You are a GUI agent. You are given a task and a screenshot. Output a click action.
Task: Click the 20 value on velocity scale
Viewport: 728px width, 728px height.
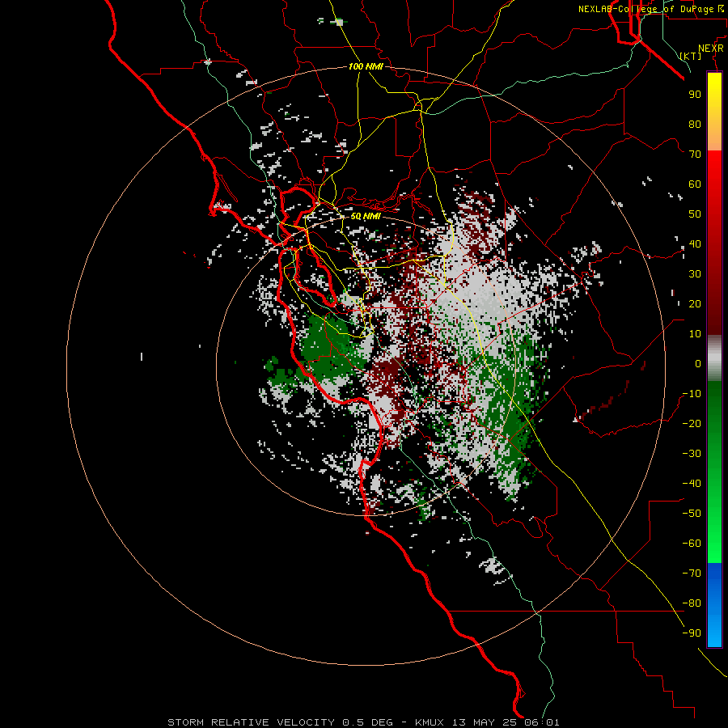pos(695,304)
